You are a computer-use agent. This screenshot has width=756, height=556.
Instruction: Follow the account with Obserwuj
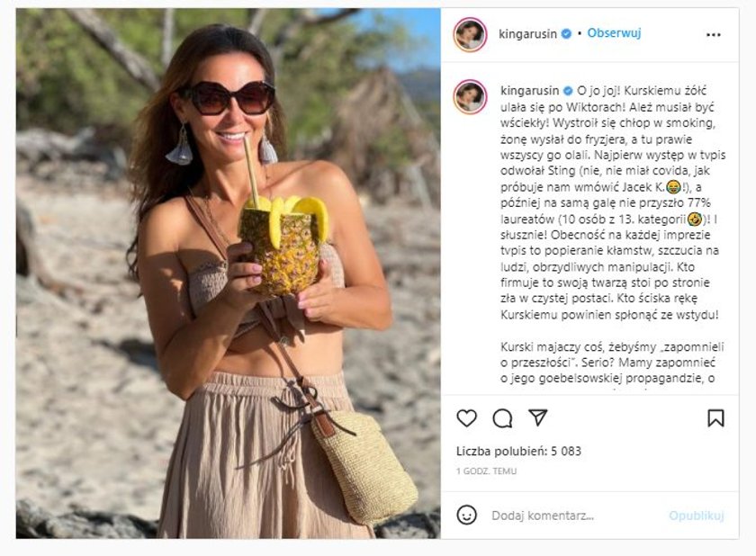pos(614,33)
